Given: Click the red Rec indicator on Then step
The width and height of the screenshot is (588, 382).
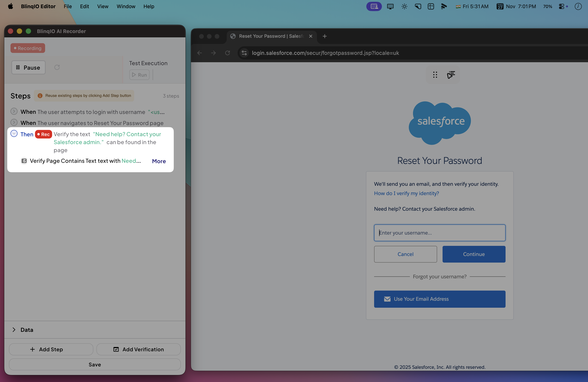Looking at the screenshot, I should click(x=44, y=134).
